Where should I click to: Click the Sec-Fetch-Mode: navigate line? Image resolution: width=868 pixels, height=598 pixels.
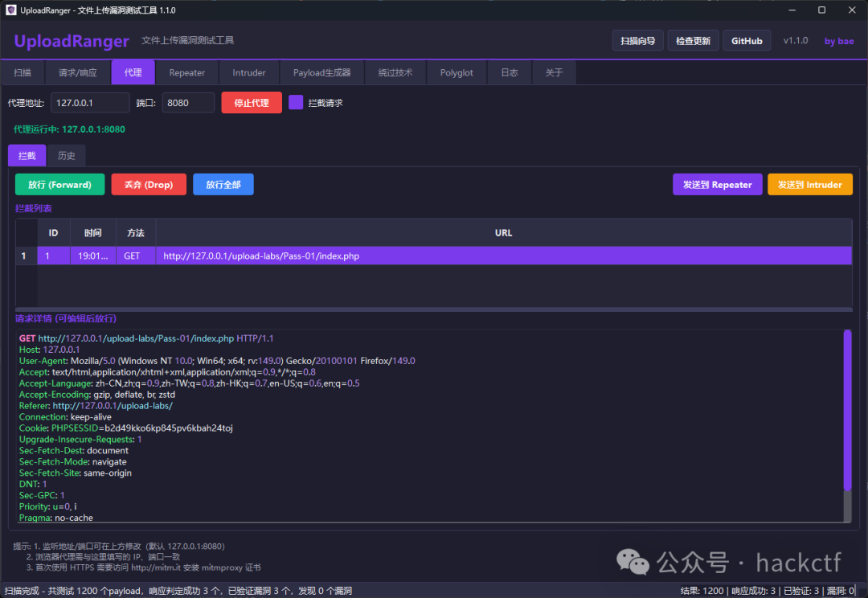(x=72, y=461)
